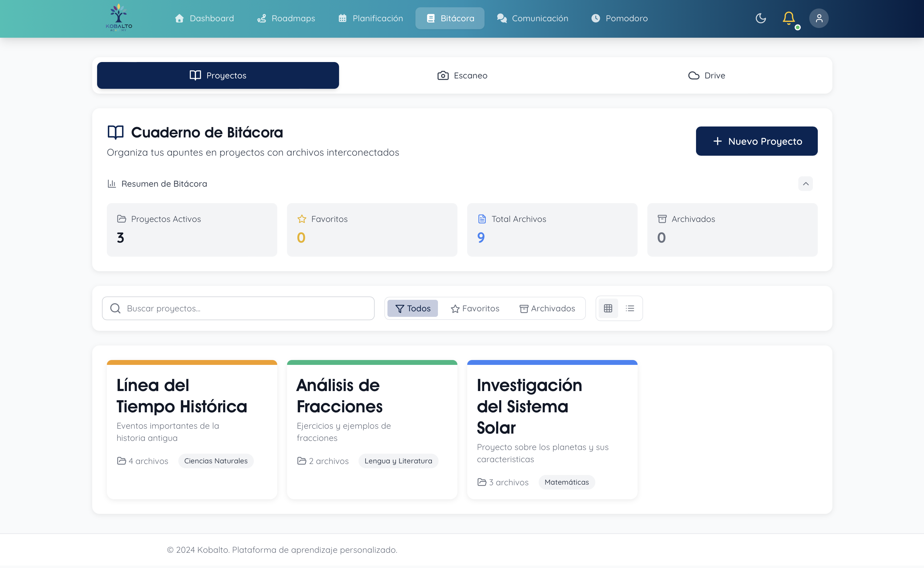Open the Pomodoro timer page
The image size is (924, 568).
coord(619,18)
